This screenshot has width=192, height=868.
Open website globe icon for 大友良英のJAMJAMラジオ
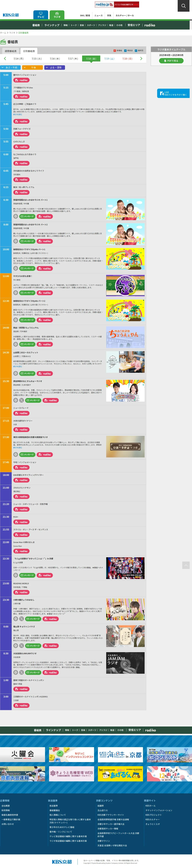pos(16,673)
